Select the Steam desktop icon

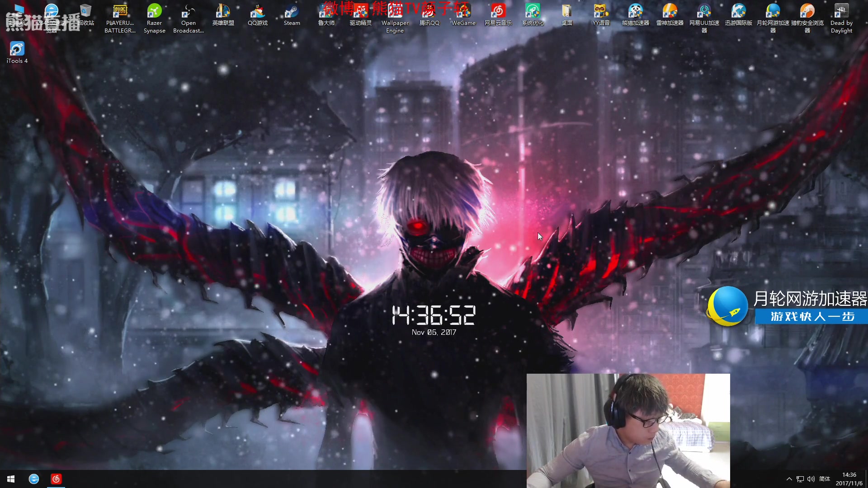click(x=292, y=15)
